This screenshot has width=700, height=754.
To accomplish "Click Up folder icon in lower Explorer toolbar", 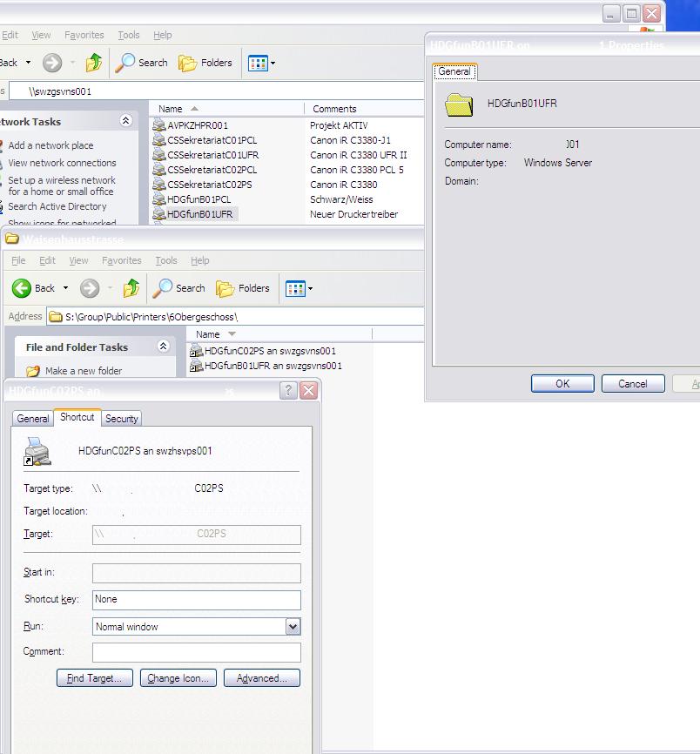I will (131, 288).
